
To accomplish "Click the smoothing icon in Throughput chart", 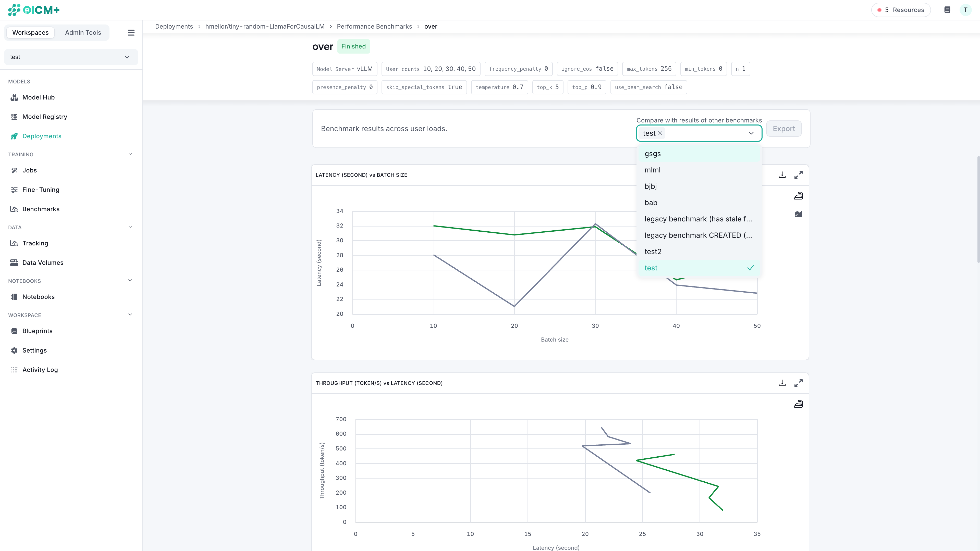I will 799,404.
